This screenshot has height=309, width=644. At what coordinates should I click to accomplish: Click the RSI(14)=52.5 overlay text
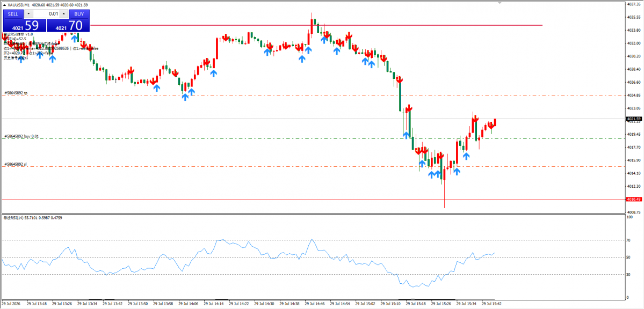(x=15, y=39)
